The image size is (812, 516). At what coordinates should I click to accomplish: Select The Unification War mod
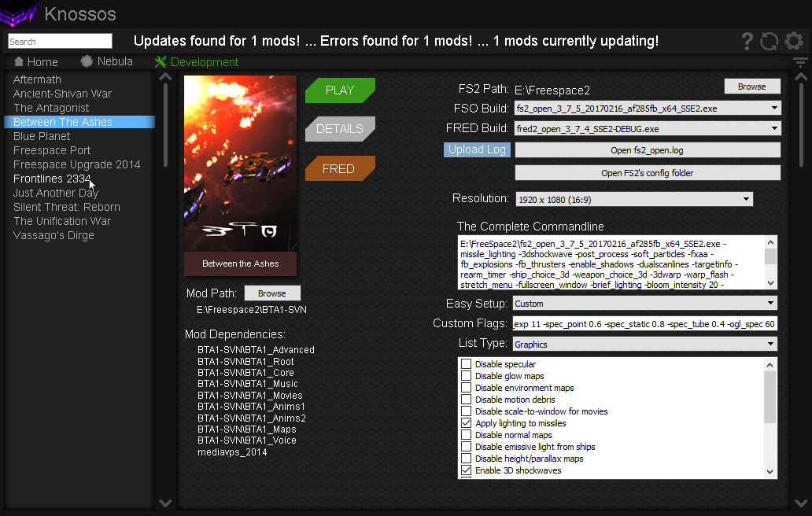pos(62,221)
